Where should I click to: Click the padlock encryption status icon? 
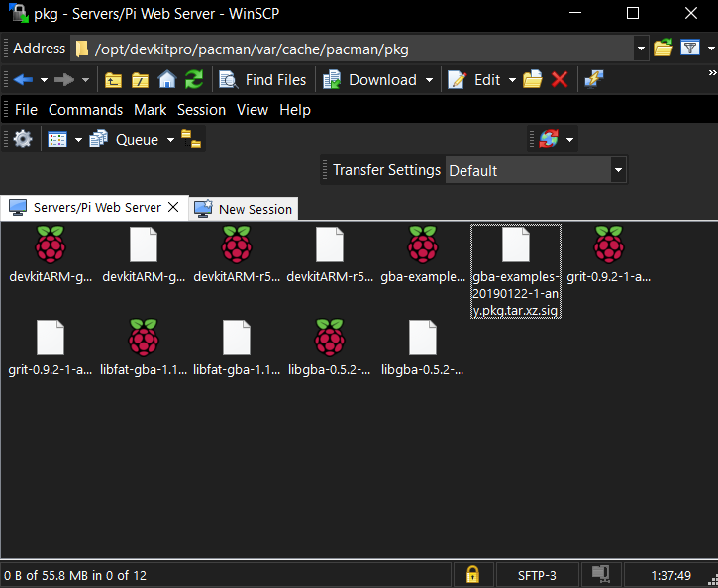pyautogui.click(x=472, y=574)
